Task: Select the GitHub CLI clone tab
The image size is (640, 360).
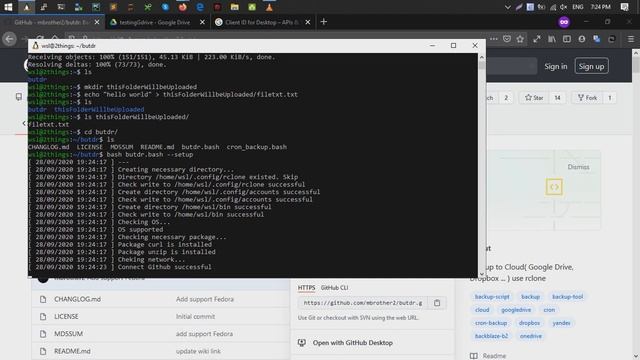Action: tap(334, 288)
